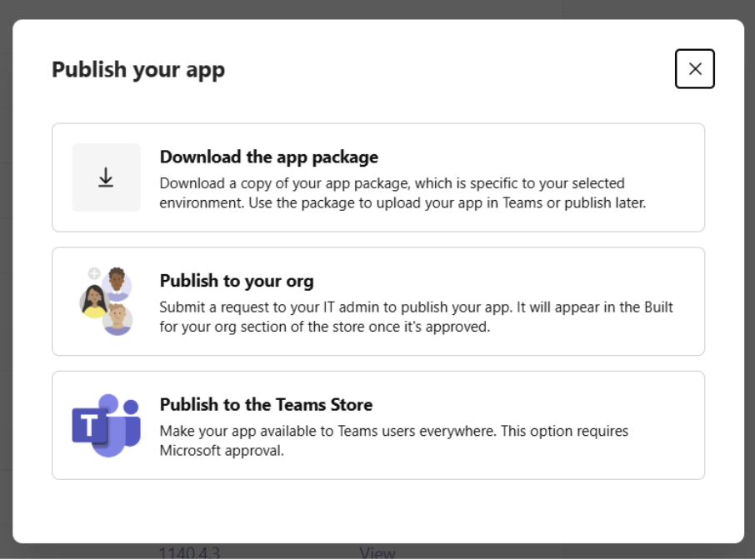Screen dimensions: 755x560
Task: Select 'Publish to the Teams Store' heading
Action: click(266, 405)
